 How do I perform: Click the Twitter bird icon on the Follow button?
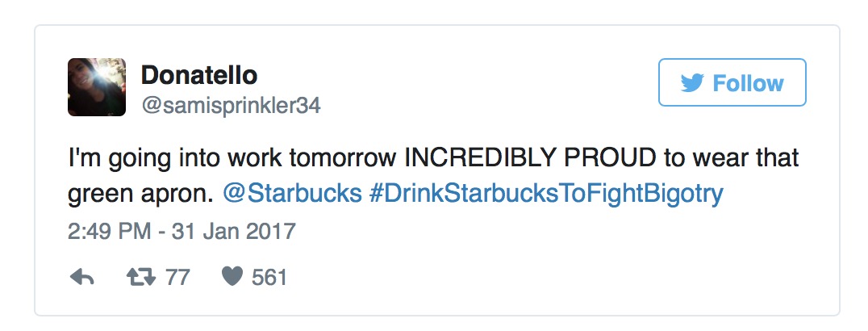(692, 83)
